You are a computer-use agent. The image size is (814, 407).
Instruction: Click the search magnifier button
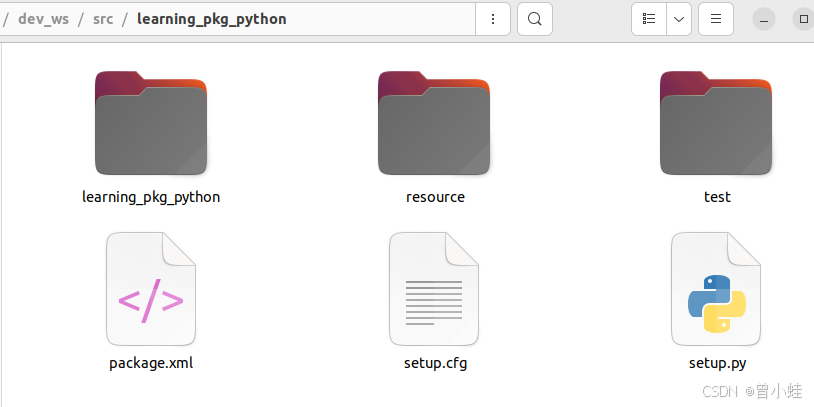point(535,19)
